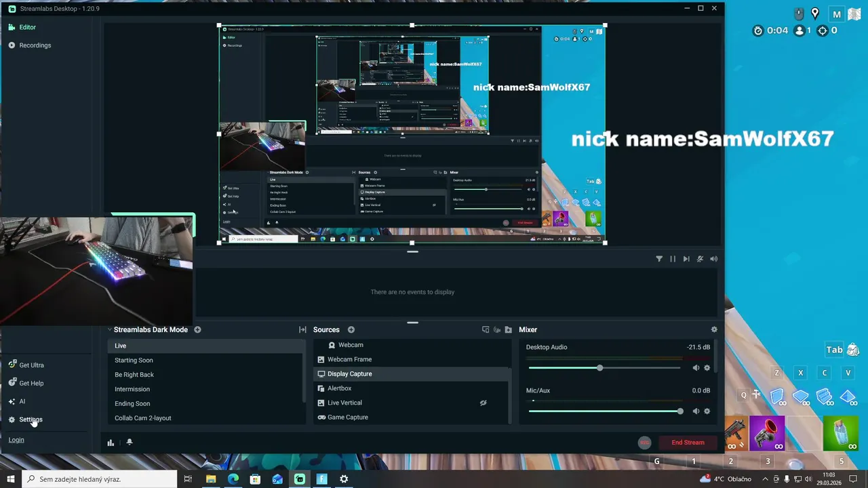Show the hidden Live Vertical source

[x=484, y=403]
